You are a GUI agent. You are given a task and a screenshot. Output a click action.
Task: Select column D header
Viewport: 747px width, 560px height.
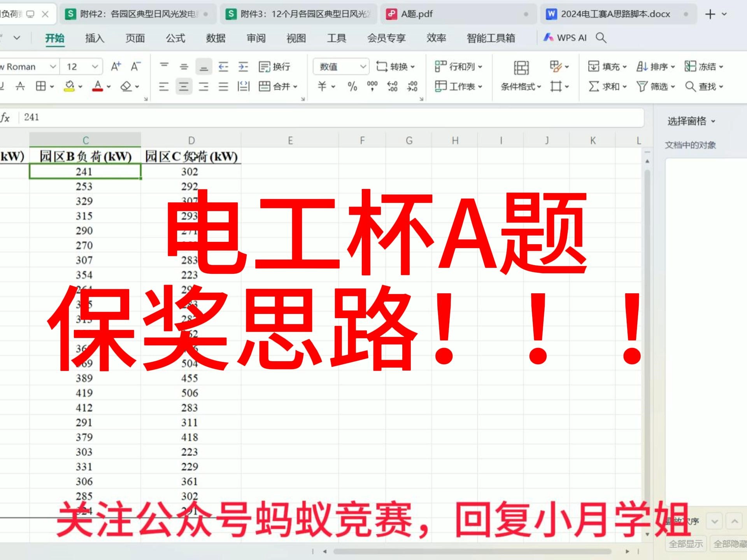[191, 140]
